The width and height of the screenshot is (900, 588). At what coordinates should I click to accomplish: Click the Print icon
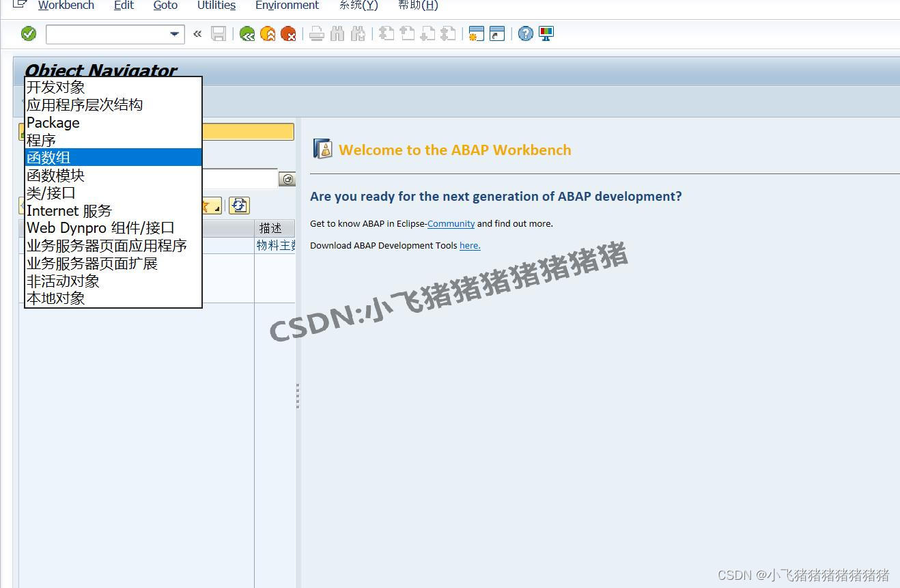point(317,33)
